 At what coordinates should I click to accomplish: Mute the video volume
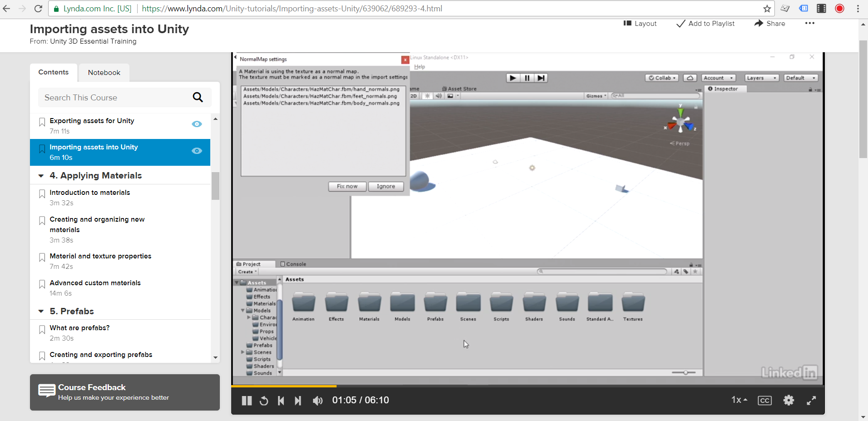pos(318,401)
